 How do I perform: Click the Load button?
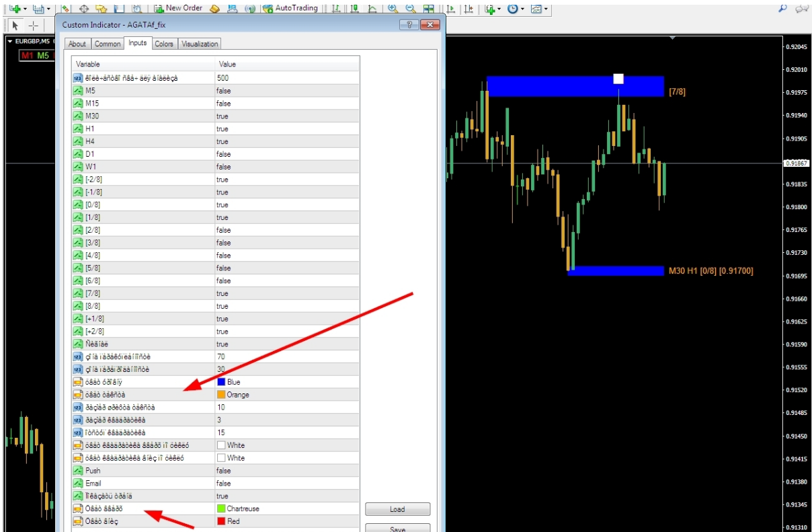(x=397, y=509)
